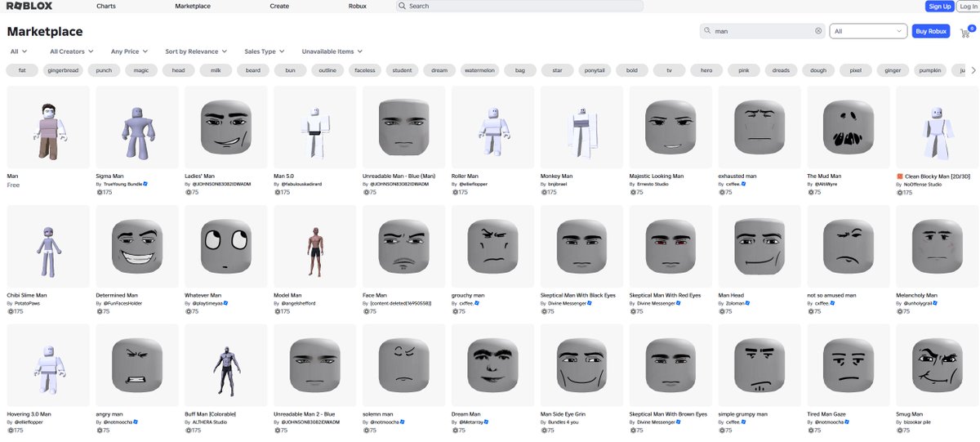This screenshot has width=980, height=442.
Task: Open the Monkey Man item title
Action: pos(557,176)
